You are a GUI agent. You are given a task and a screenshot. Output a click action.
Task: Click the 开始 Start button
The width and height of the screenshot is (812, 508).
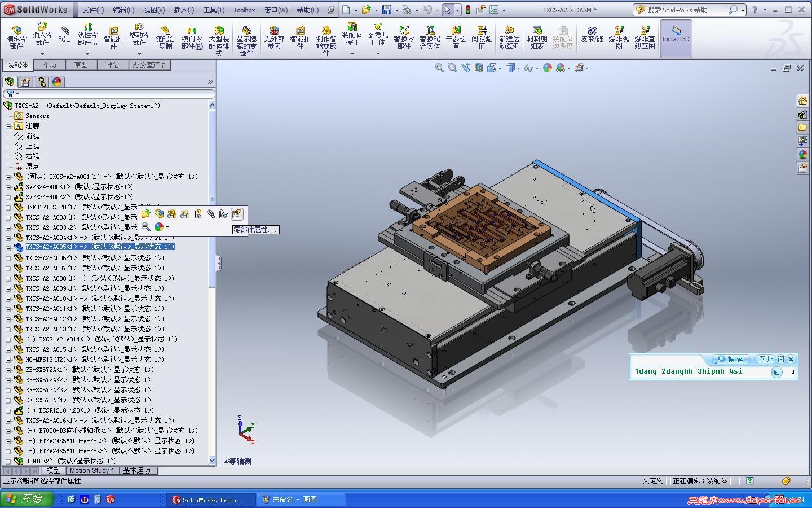pos(27,500)
